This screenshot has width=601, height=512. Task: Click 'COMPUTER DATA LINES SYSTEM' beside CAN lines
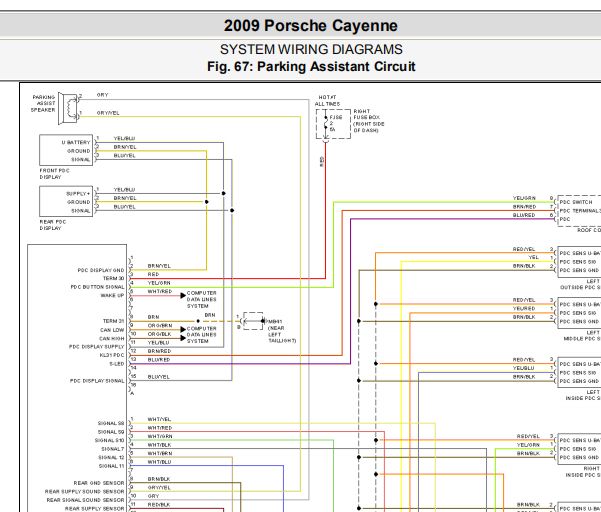(202, 335)
